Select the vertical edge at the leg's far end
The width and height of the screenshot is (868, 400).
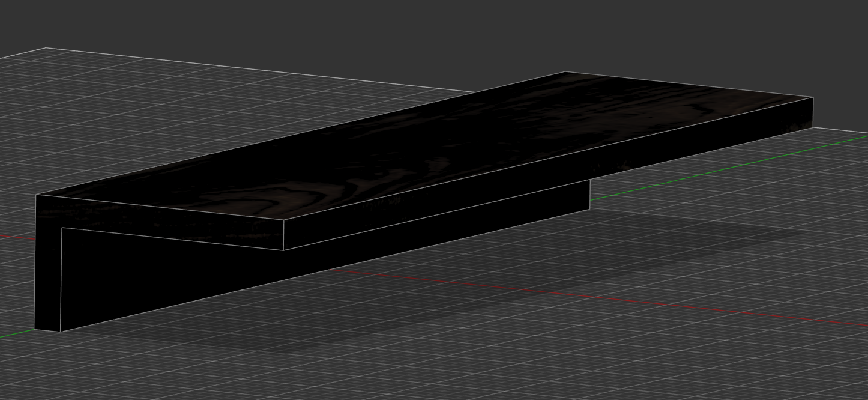[x=590, y=195]
